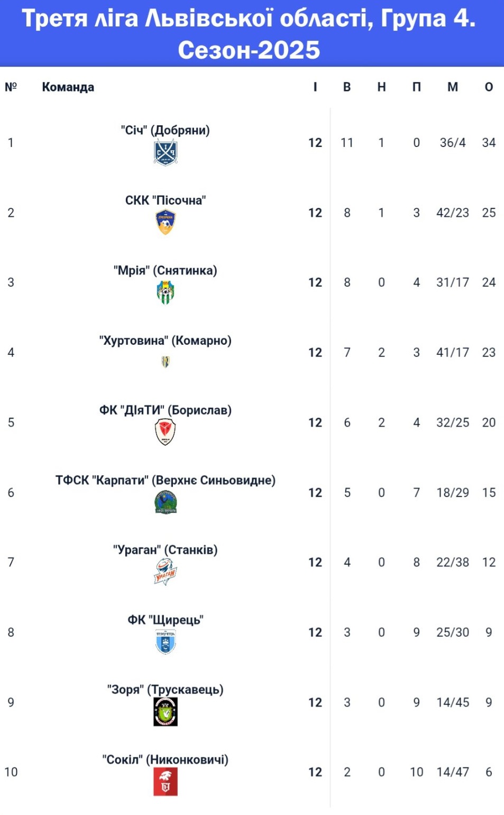Image resolution: width=504 pixels, height=815 pixels.
Task: Click the ФК "Щирець" blue crest
Action: (x=166, y=642)
